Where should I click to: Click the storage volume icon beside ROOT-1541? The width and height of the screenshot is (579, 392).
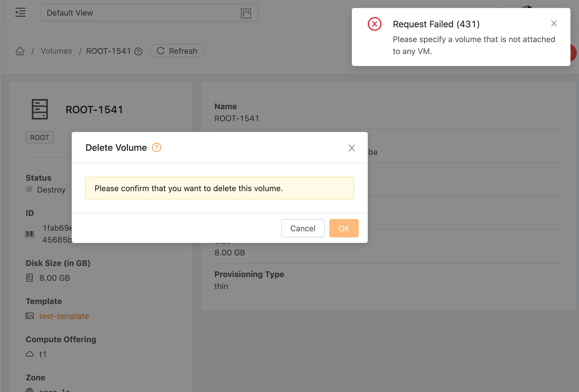[40, 109]
